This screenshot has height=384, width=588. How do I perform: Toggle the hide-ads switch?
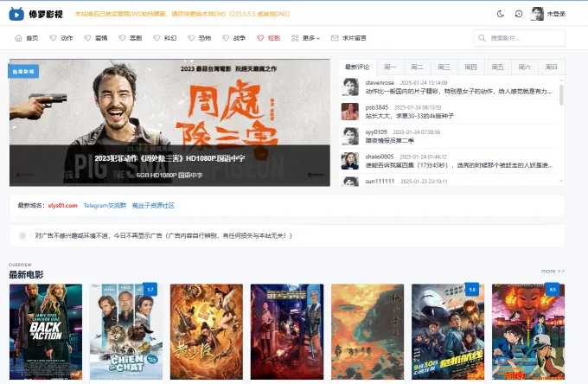(25, 235)
